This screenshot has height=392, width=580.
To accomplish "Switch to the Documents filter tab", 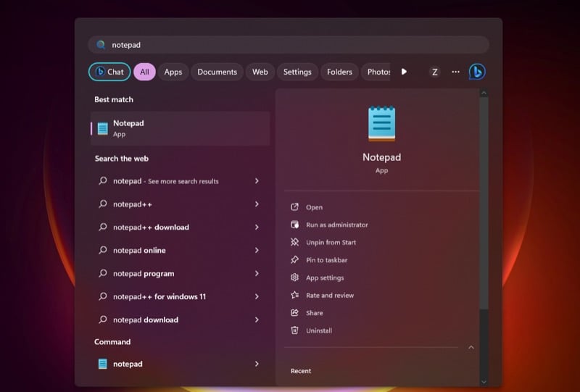I will click(x=217, y=72).
